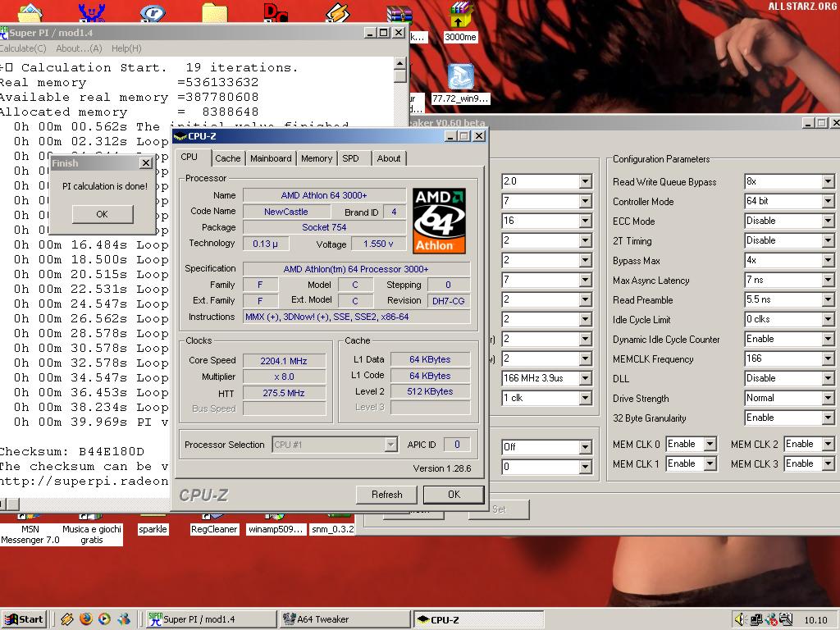Open the last system tray icon before the clock

[x=786, y=619]
